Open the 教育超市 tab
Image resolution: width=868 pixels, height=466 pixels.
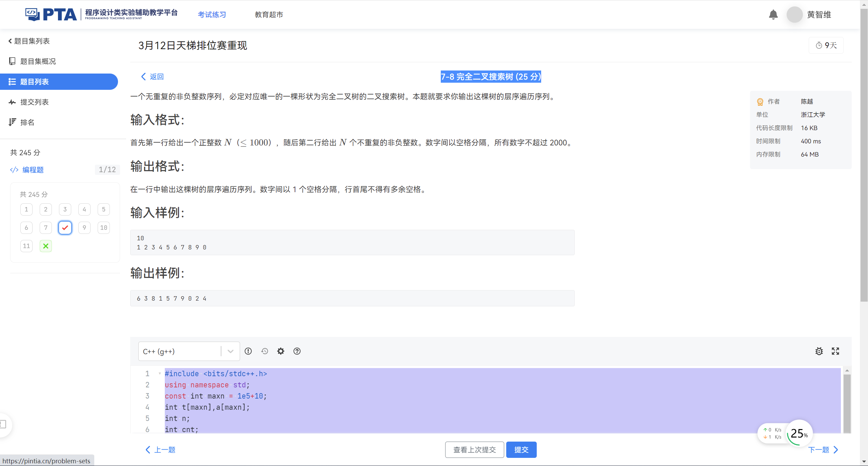pos(269,15)
